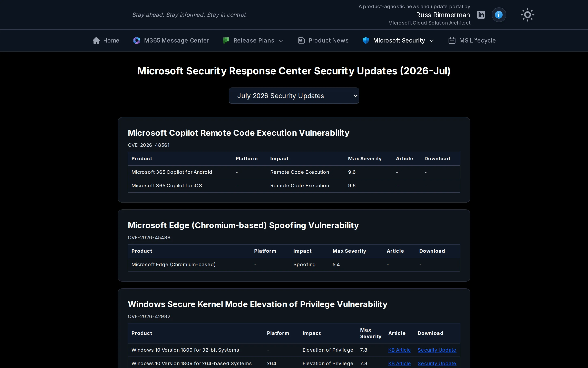Click the Spoofing impact cell
Image resolution: width=588 pixels, height=368 pixels.
304,264
